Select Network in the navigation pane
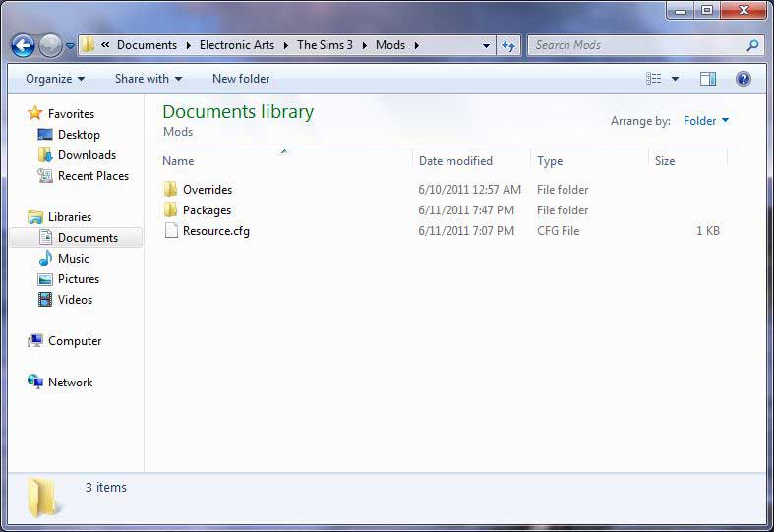Screen dimensions: 774x532 point(70,383)
